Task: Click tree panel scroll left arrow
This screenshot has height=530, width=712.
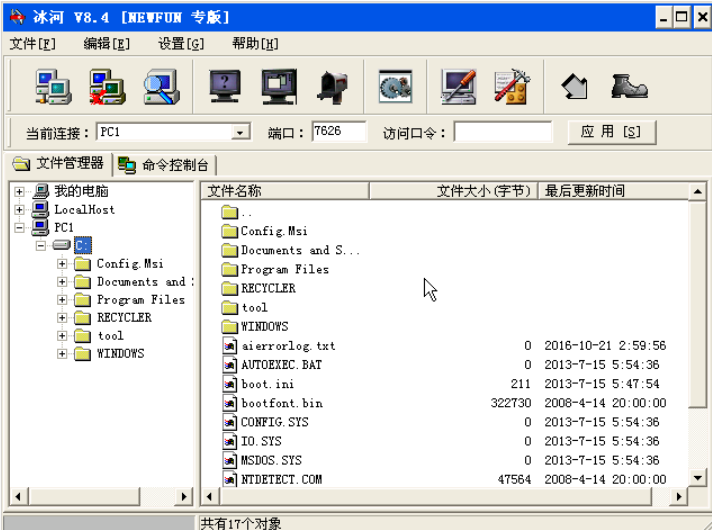Action: [x=18, y=496]
